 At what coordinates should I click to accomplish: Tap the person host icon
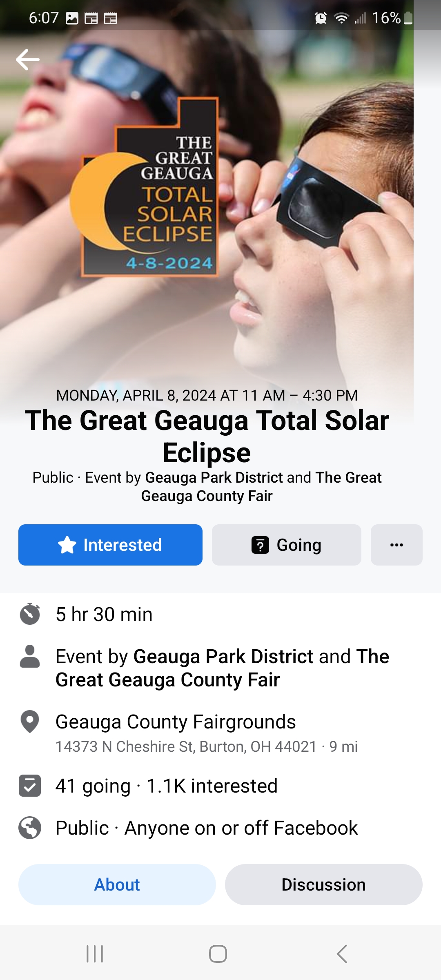click(x=30, y=657)
